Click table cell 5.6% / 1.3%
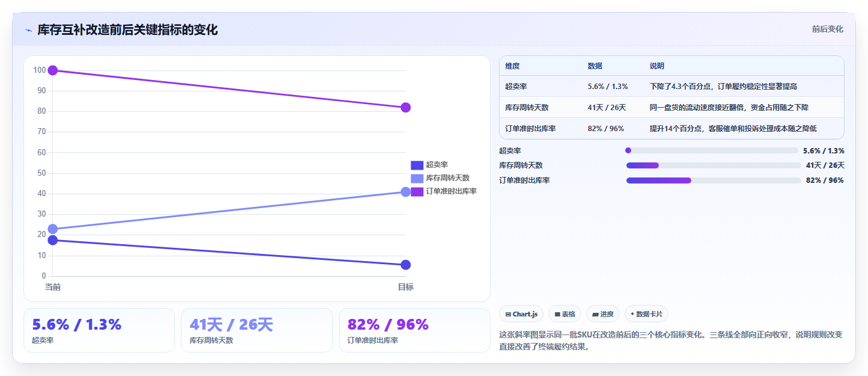Screen dimensions: 868x376 click(608, 87)
